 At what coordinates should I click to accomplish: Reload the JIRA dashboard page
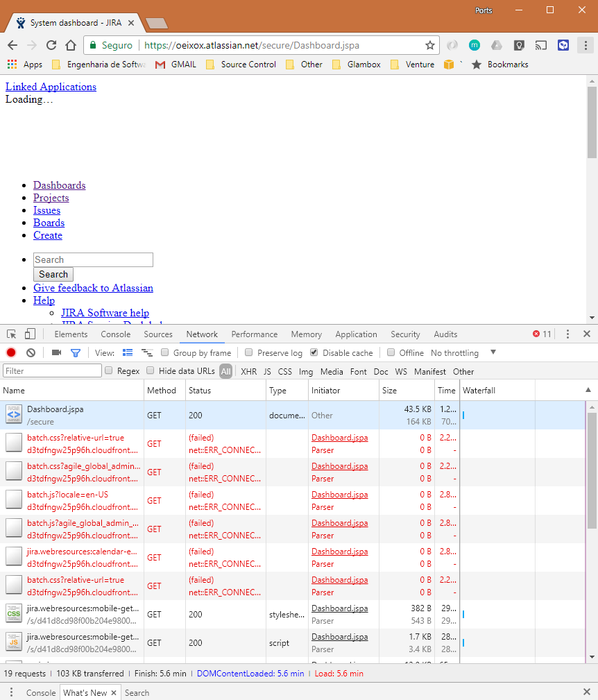pos(51,45)
